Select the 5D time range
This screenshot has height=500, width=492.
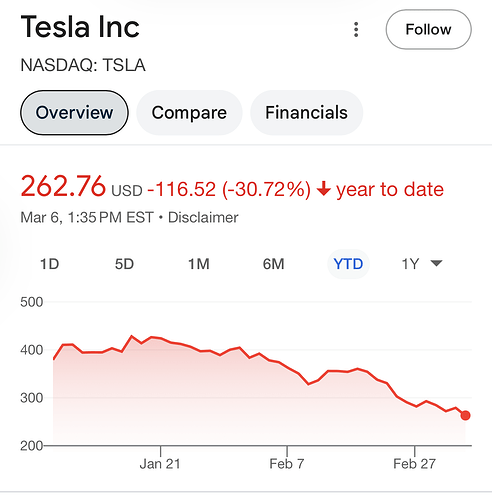124,264
